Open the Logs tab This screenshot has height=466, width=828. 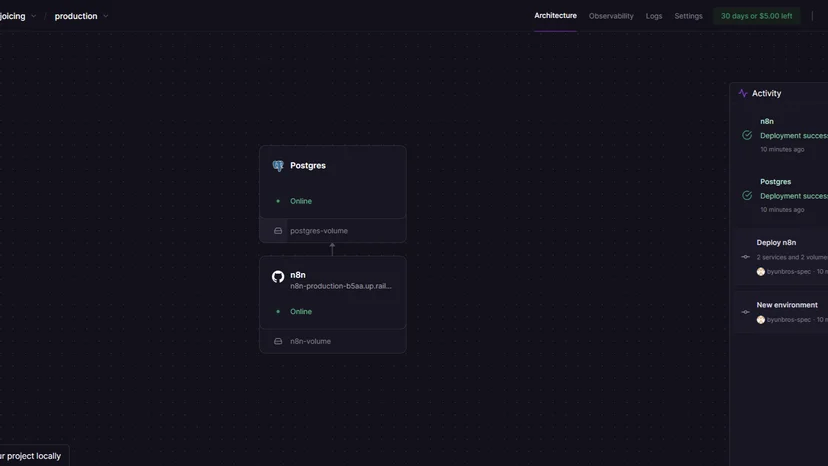[654, 16]
